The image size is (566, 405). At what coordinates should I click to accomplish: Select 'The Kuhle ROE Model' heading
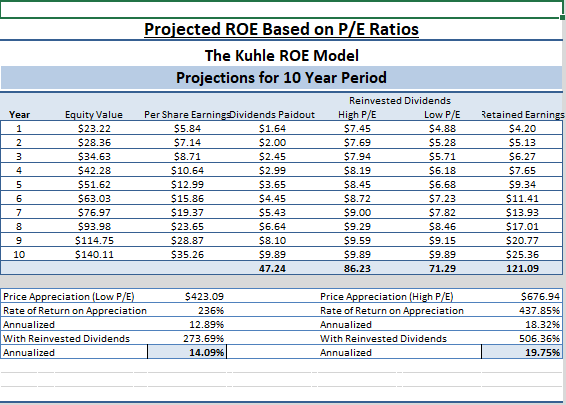282,56
